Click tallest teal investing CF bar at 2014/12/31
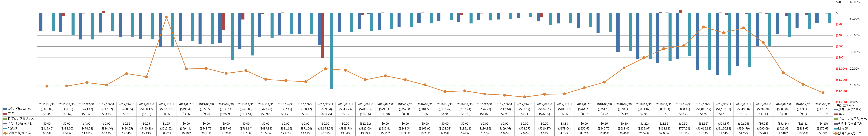This screenshot has height=136, width=868. pyautogui.click(x=332, y=51)
